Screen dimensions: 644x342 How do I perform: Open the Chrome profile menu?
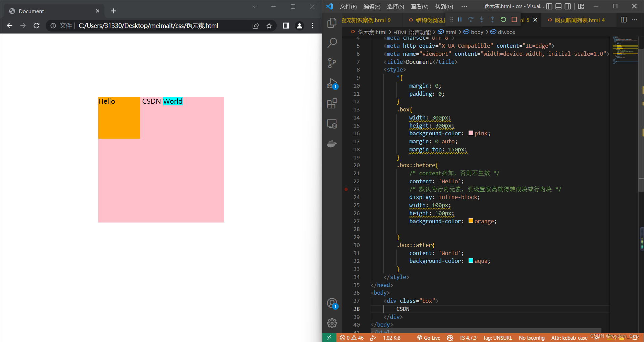300,26
